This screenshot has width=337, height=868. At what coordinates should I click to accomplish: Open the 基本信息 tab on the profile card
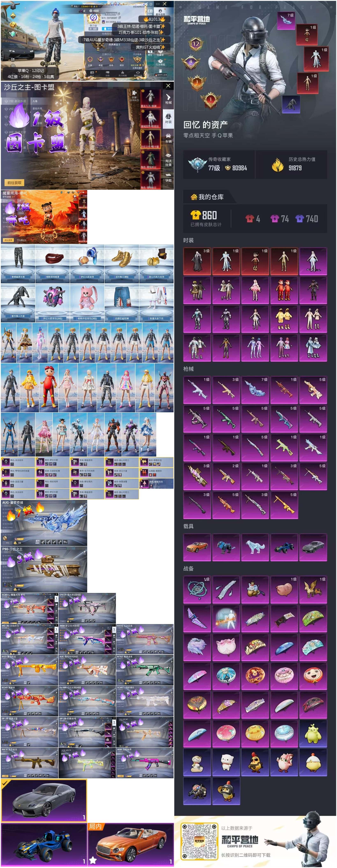pos(160,13)
